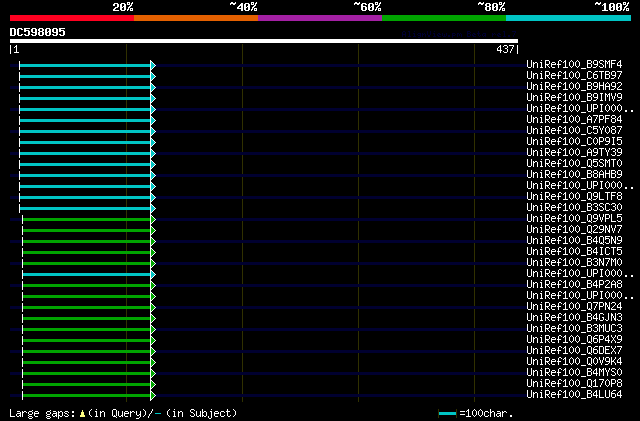Click the cyan alignment bar for B9HA92
The width and height of the screenshot is (640, 421).
pyautogui.click(x=85, y=87)
